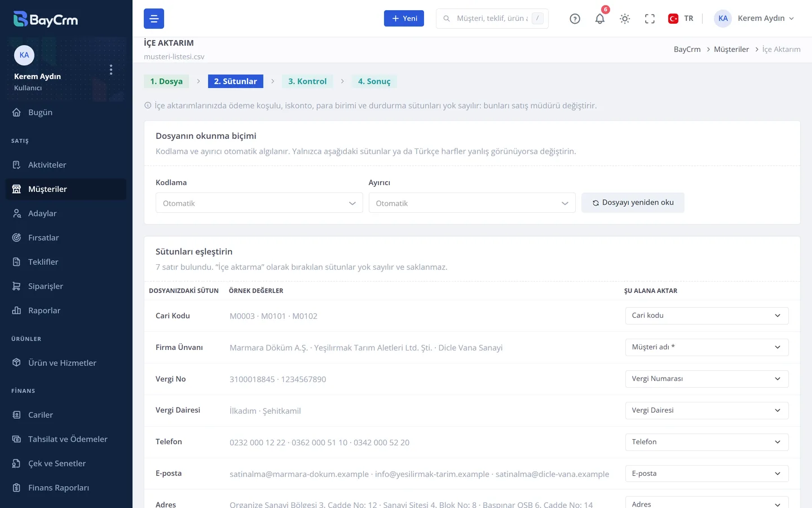Open the Telefon mapping dropdown
Image resolution: width=812 pixels, height=508 pixels.
(707, 442)
